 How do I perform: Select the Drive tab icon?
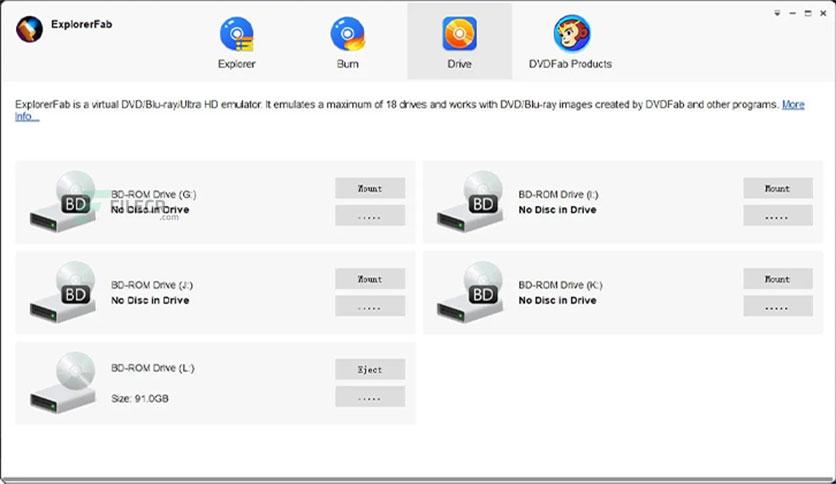460,34
